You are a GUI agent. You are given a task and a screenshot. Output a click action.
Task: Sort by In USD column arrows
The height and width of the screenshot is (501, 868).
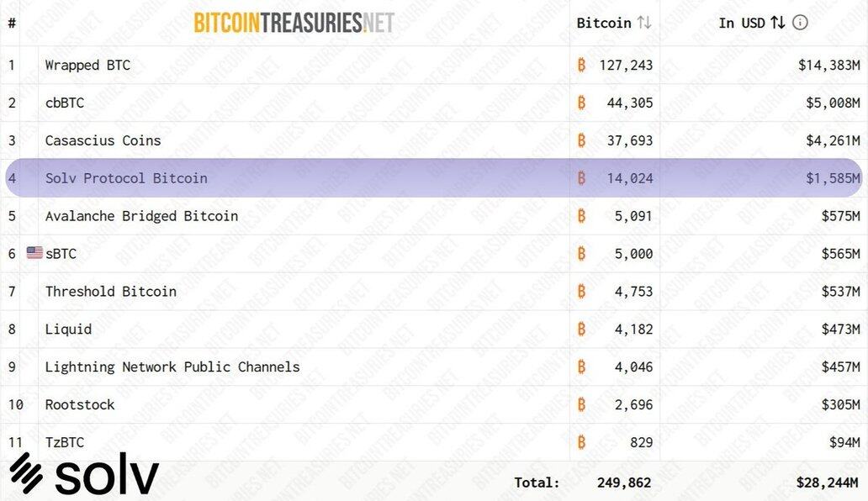778,23
